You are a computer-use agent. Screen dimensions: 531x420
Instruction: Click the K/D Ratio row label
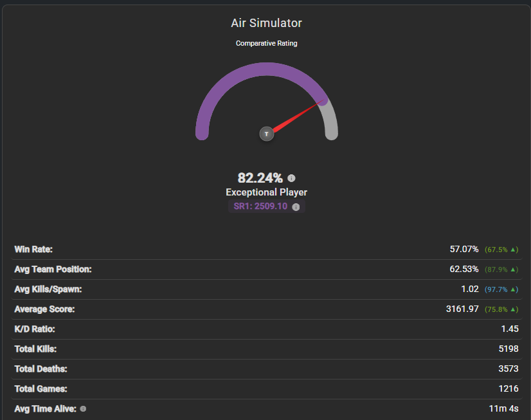[35, 329]
